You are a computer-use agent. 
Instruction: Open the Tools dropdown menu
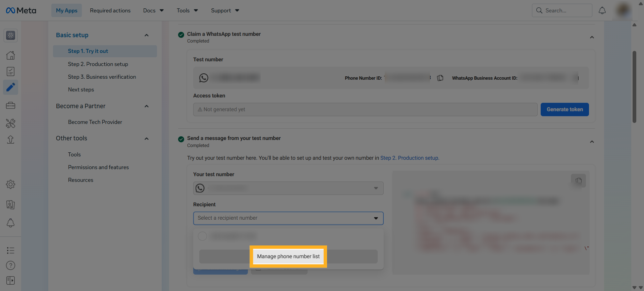coord(187,10)
